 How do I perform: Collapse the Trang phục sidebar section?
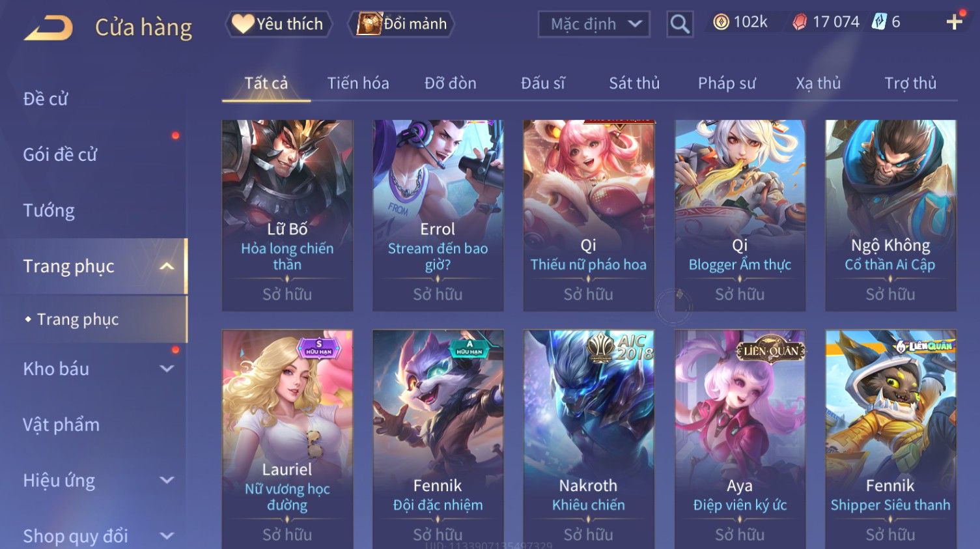167,266
